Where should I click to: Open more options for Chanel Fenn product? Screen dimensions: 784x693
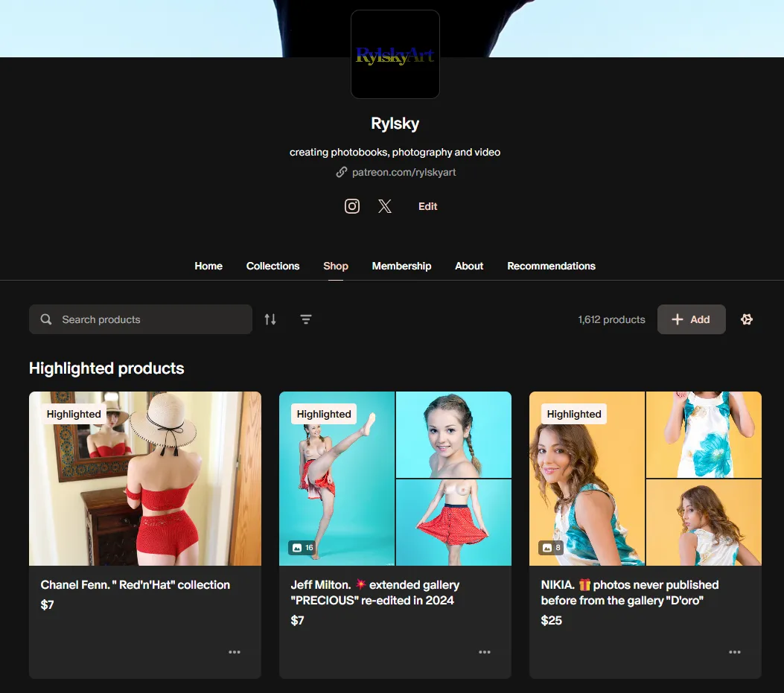tap(235, 652)
